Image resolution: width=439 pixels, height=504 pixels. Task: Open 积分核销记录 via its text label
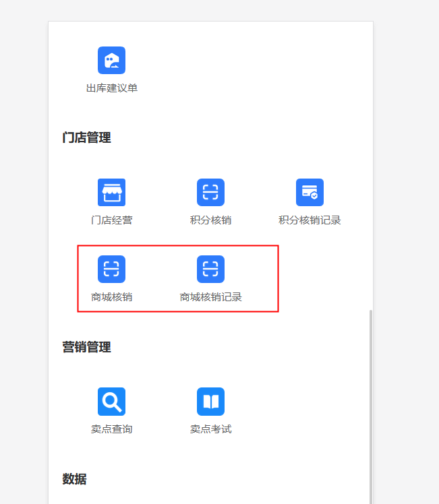click(x=310, y=220)
